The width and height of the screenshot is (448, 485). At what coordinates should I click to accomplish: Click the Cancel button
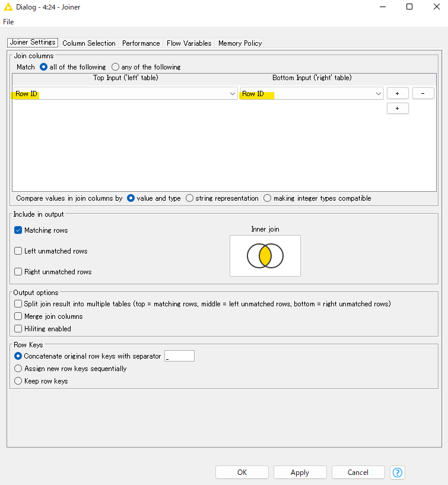[x=358, y=473]
